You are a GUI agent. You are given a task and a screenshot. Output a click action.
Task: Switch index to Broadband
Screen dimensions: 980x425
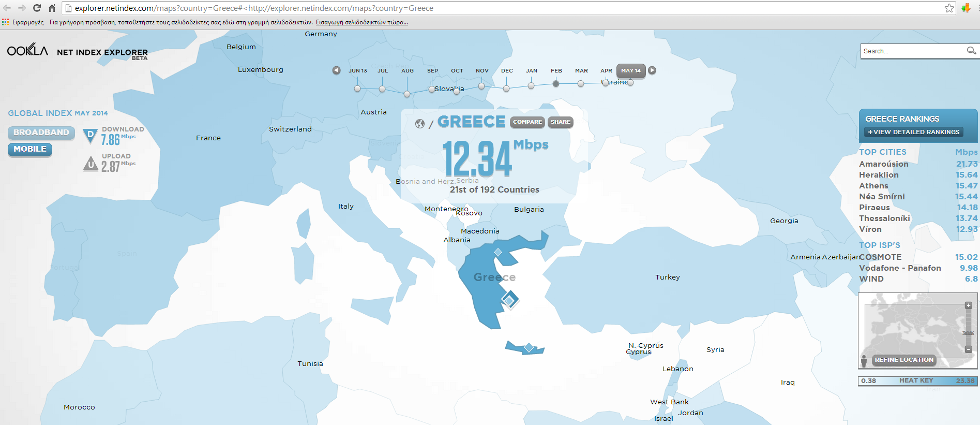pos(41,133)
